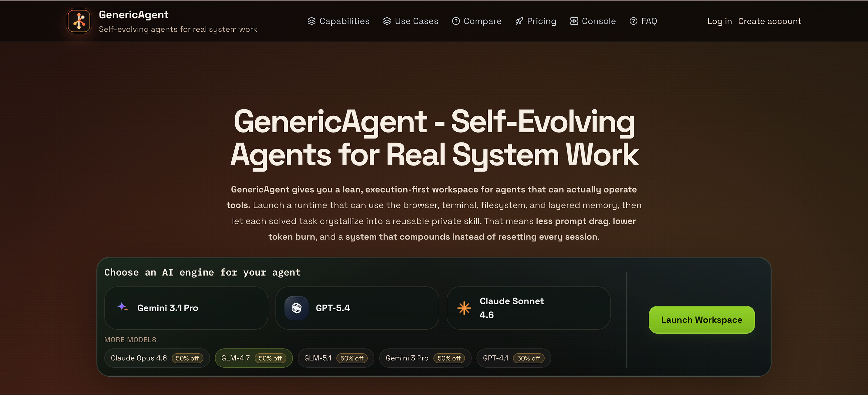Choose Claude Sonnet 4.6 engine card
This screenshot has width=868, height=395.
pos(528,308)
